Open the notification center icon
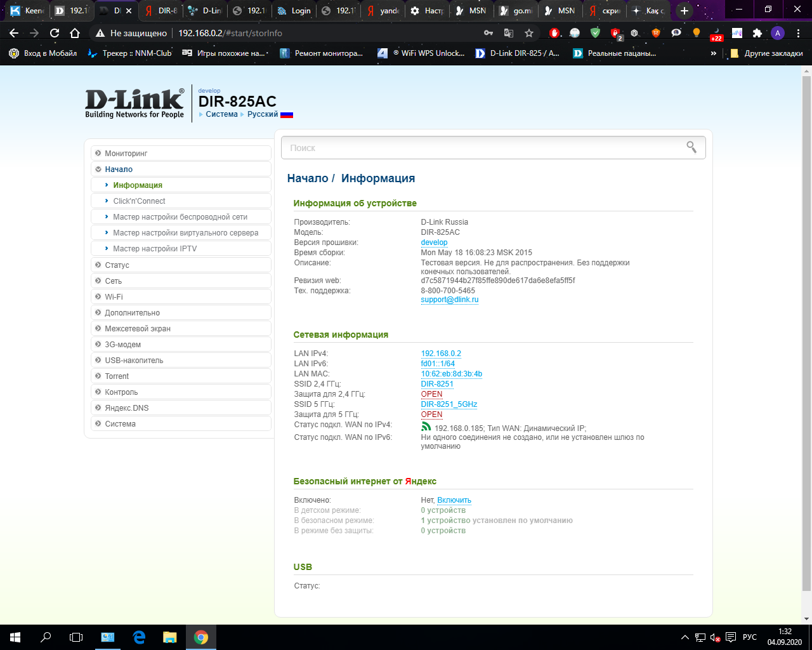Screen dimensions: 812x650 (x=731, y=637)
